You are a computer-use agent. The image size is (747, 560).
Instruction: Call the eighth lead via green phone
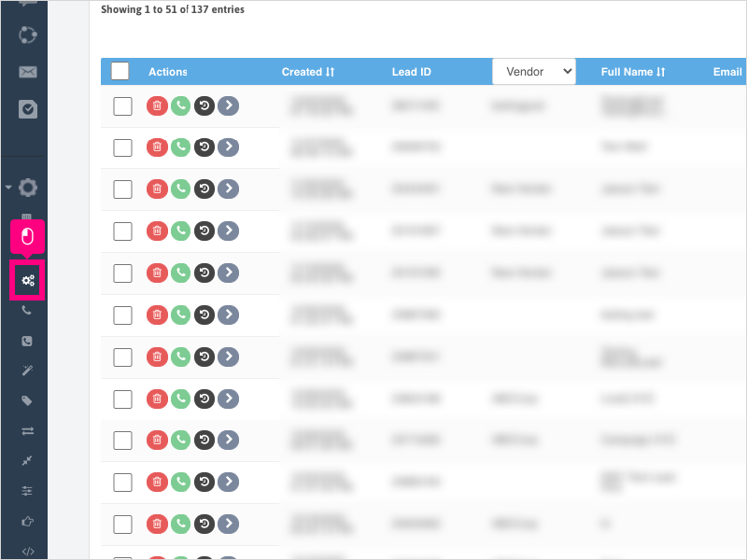tap(180, 399)
